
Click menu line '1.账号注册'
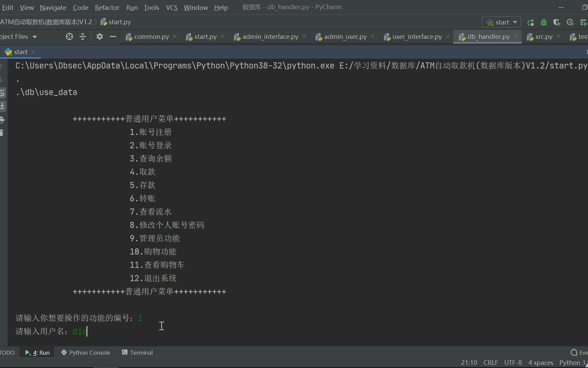pyautogui.click(x=150, y=132)
